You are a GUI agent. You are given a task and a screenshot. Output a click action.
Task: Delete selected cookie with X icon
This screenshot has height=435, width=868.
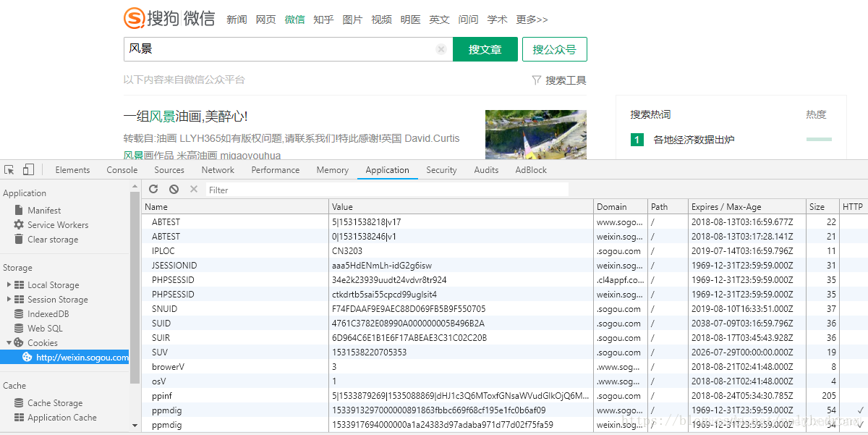click(x=193, y=190)
